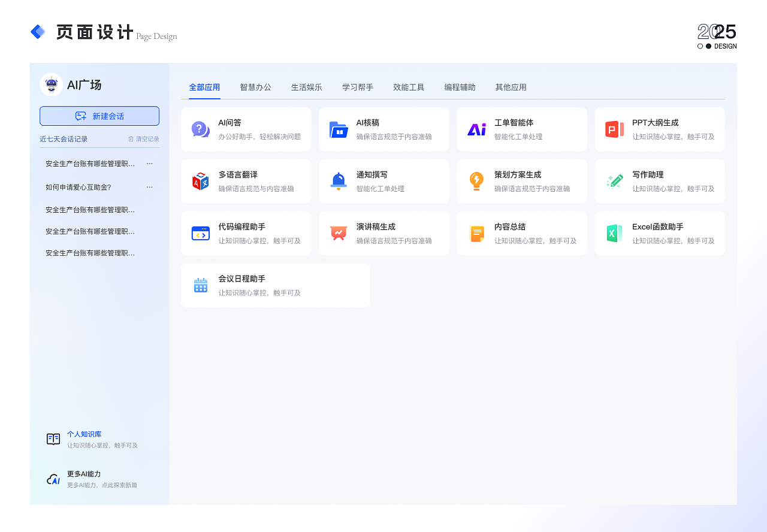The height and width of the screenshot is (532, 767).
Task: Click the 工单智能体 card title
Action: [514, 123]
